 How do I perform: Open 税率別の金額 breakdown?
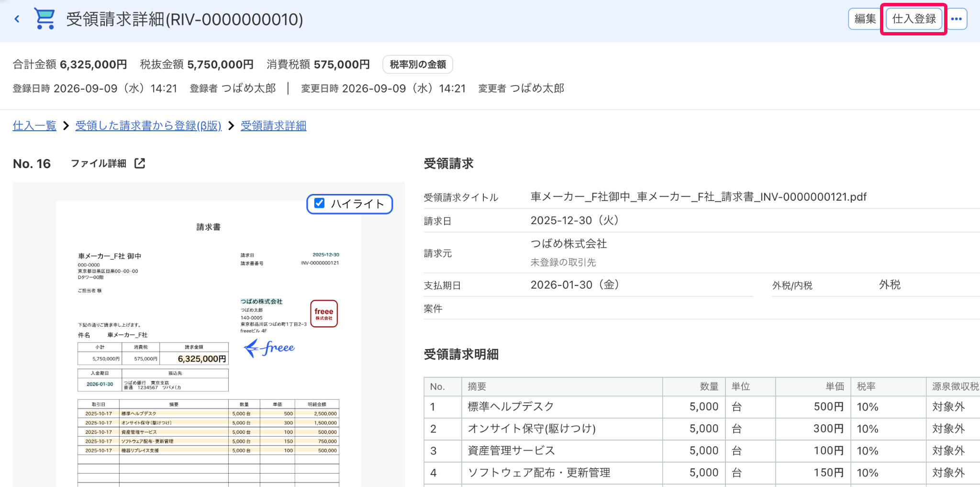tap(418, 64)
